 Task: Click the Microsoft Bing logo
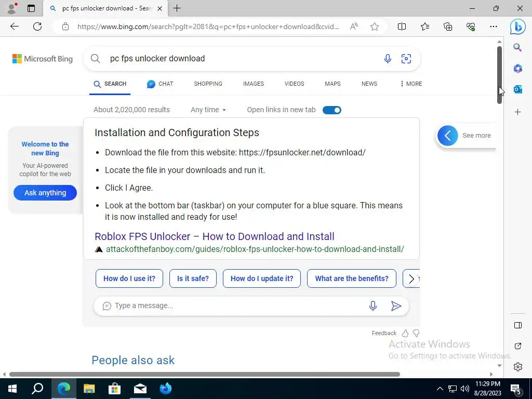43,59
